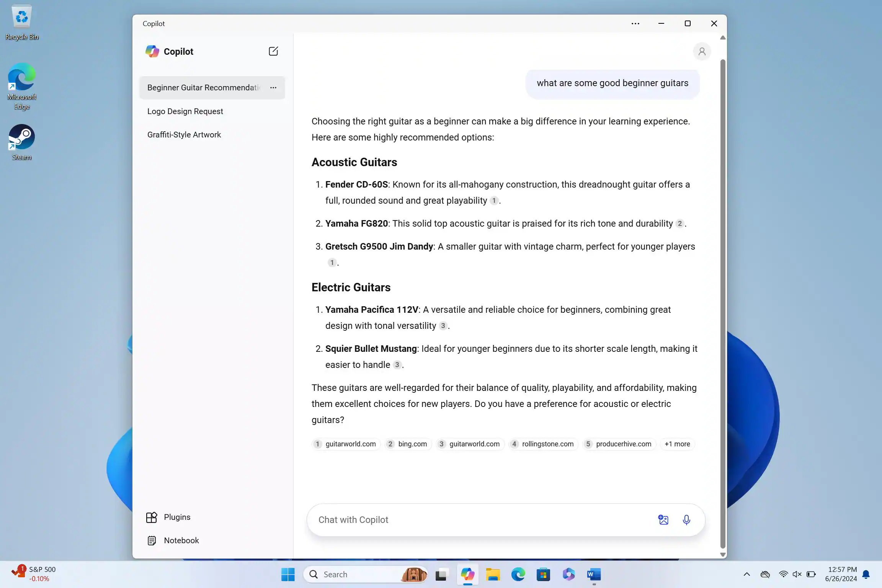The image size is (882, 588).
Task: Activate the microphone voice input icon
Action: [x=686, y=519]
